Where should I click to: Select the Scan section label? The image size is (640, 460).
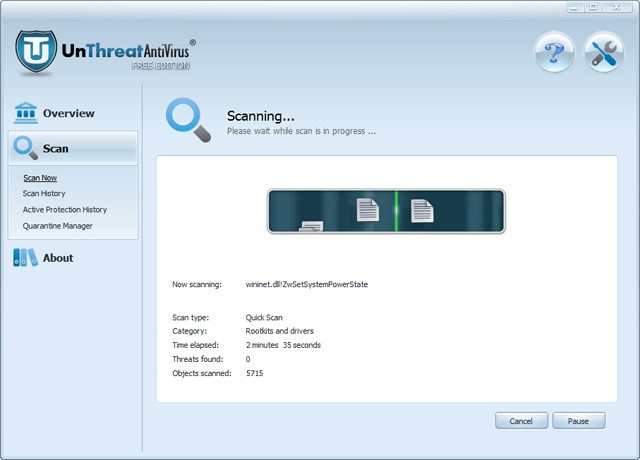56,148
